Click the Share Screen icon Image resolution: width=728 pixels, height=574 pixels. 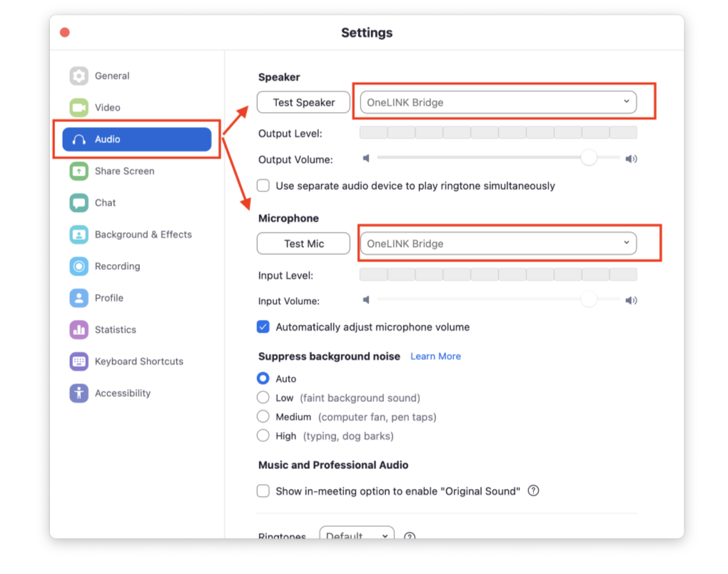(x=79, y=171)
